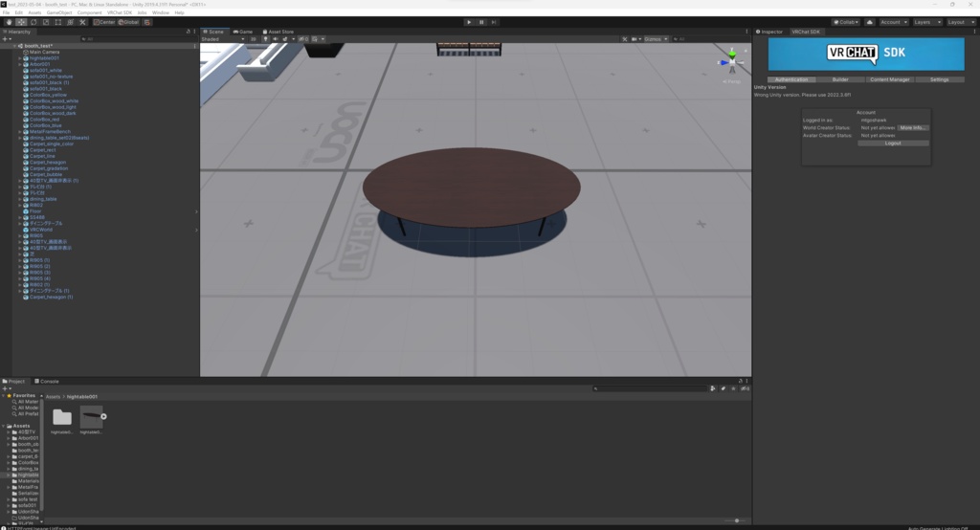Click the Logout button
The width and height of the screenshot is (980, 530).
(893, 144)
